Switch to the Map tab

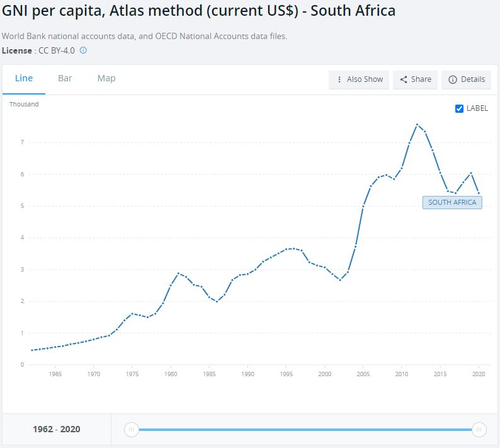pyautogui.click(x=106, y=78)
